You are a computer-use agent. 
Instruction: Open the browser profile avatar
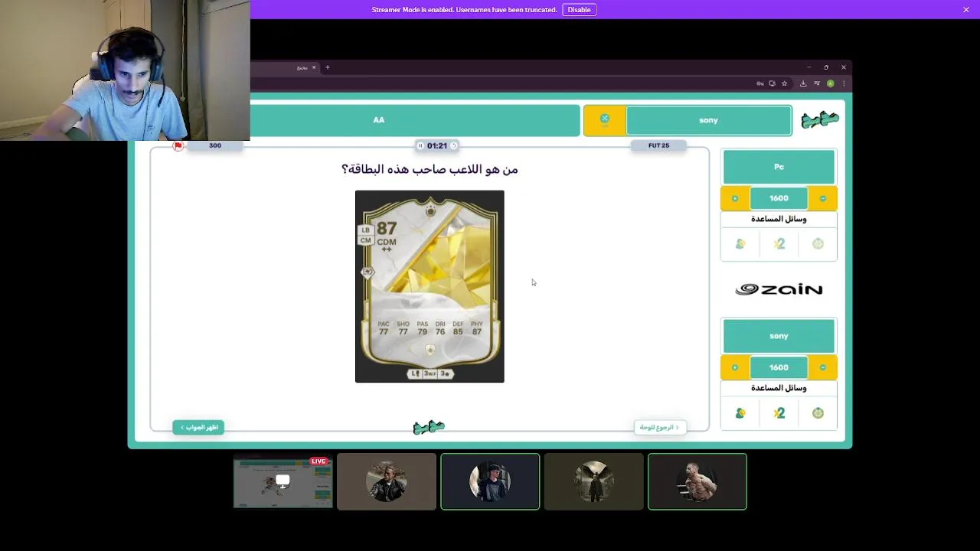coord(830,83)
